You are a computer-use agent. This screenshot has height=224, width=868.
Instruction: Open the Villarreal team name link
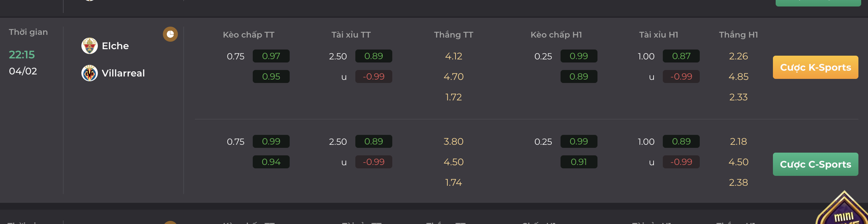point(123,73)
